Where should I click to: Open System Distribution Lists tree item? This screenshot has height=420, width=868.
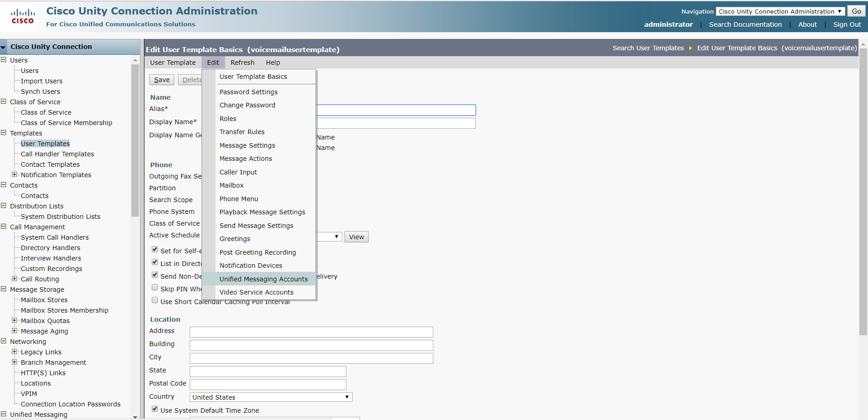(x=61, y=217)
